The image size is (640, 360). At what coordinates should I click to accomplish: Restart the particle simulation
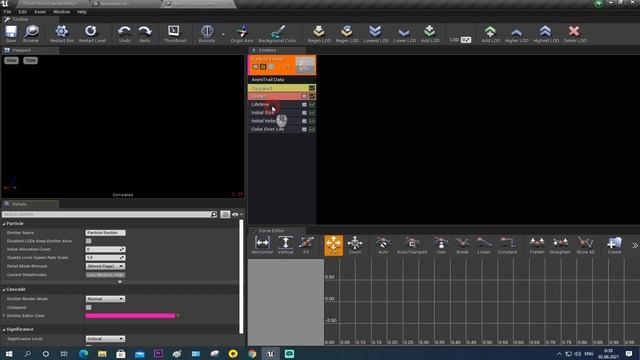[62, 33]
